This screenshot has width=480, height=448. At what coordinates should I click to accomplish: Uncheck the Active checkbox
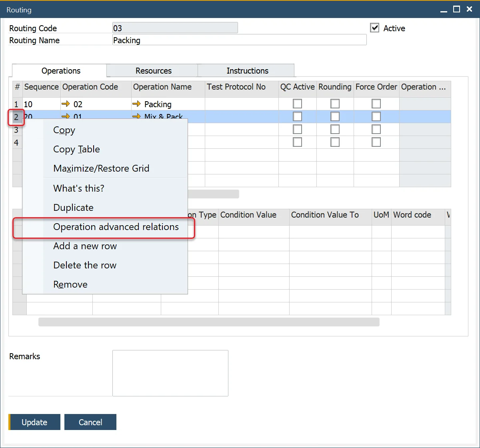[375, 28]
